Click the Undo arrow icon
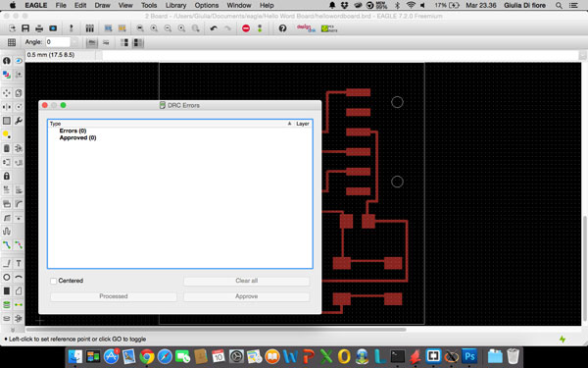The width and height of the screenshot is (588, 368). (x=214, y=28)
